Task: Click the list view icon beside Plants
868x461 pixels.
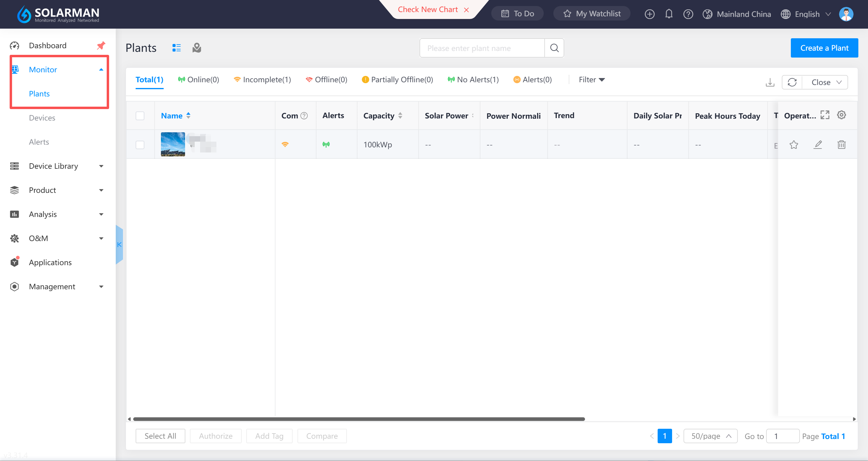Action: [176, 48]
